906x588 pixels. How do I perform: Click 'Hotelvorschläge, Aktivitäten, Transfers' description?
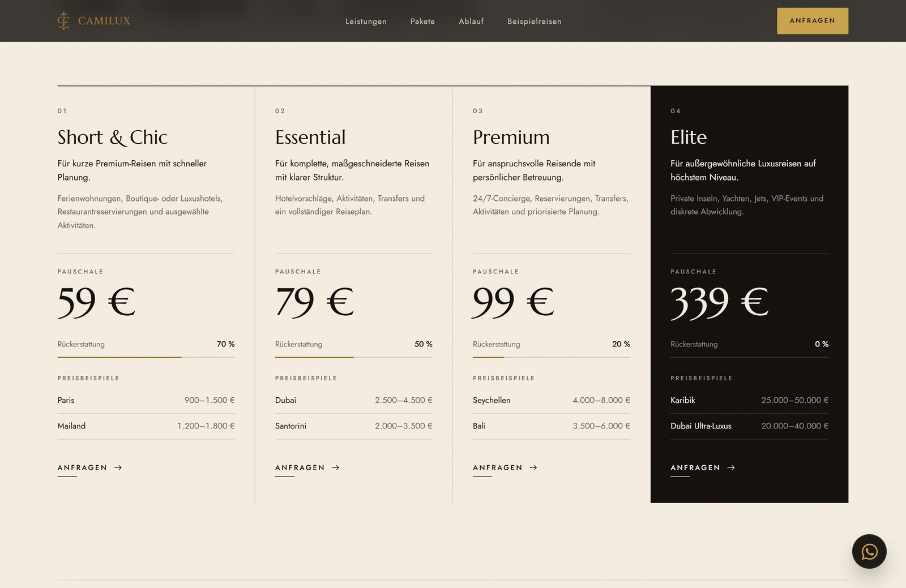point(350,205)
